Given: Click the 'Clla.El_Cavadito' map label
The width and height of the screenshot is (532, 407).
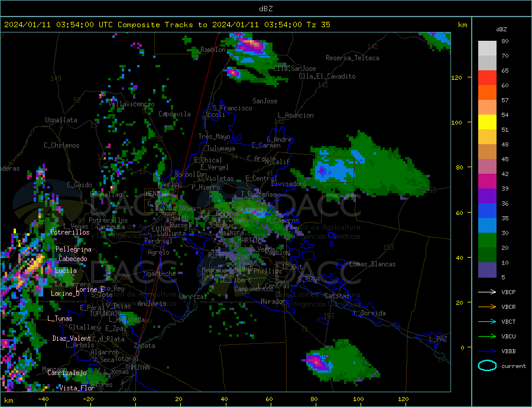Looking at the screenshot, I should click(x=327, y=76).
